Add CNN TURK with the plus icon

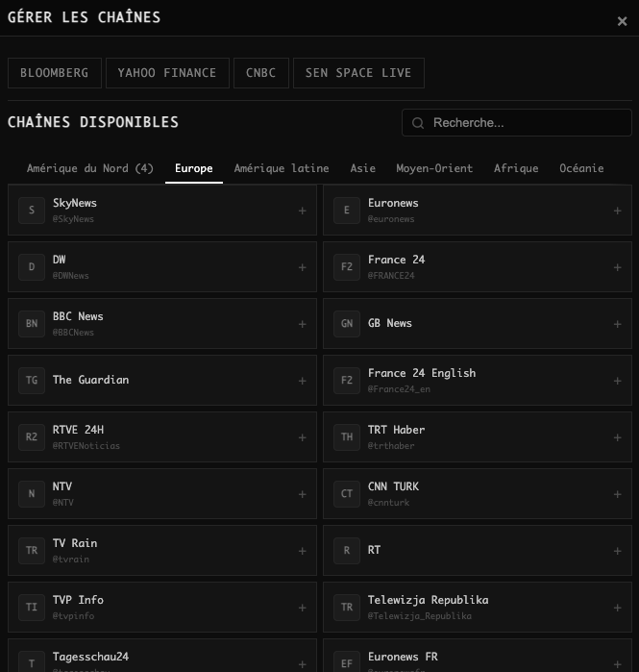(x=617, y=494)
